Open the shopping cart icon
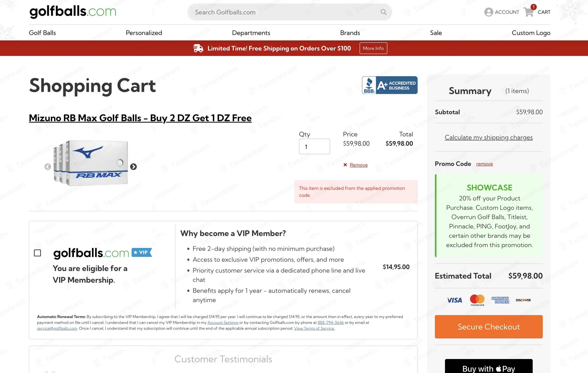 point(529,12)
